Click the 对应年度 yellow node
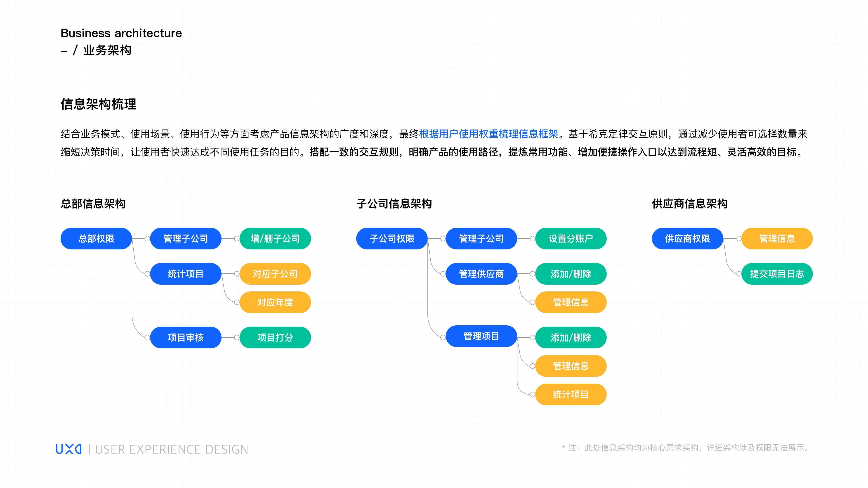Viewport: 868px width, 488px height. (275, 302)
